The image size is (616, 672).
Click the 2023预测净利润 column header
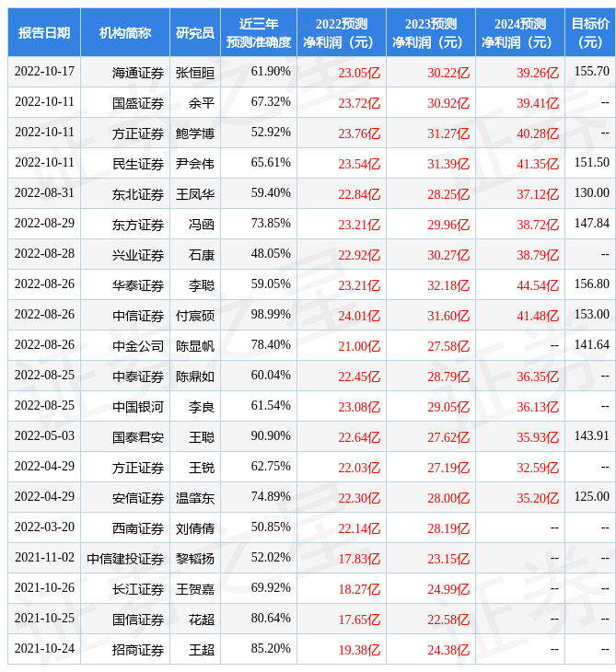(x=431, y=32)
